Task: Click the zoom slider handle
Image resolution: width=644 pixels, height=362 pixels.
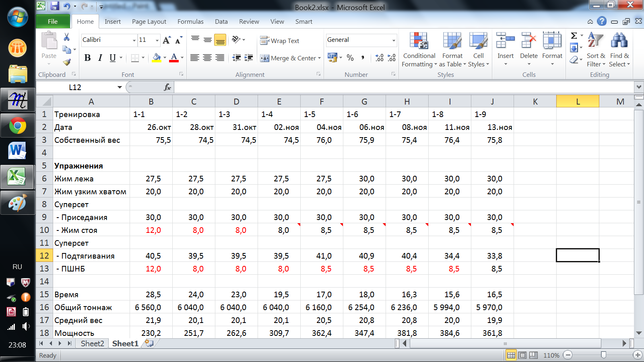Action: (603, 355)
